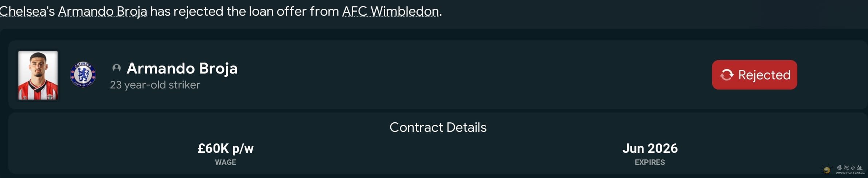868x178 pixels.
Task: Click the small person silhouette icon
Action: coord(116,68)
